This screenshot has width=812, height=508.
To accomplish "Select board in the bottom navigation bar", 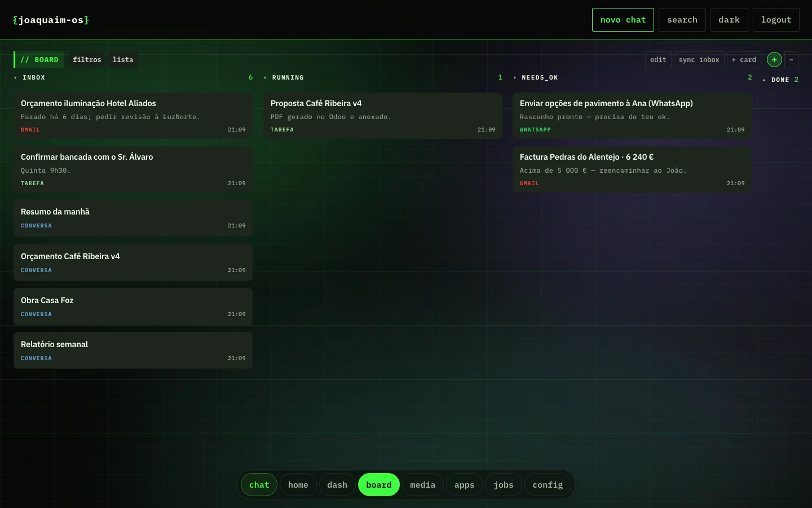I will pos(379,485).
